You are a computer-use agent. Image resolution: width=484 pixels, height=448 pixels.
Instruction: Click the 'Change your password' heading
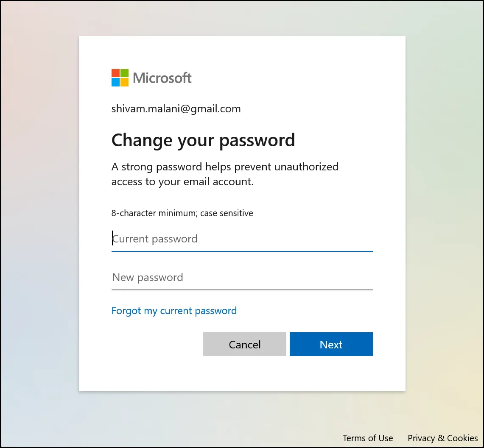[x=203, y=140]
